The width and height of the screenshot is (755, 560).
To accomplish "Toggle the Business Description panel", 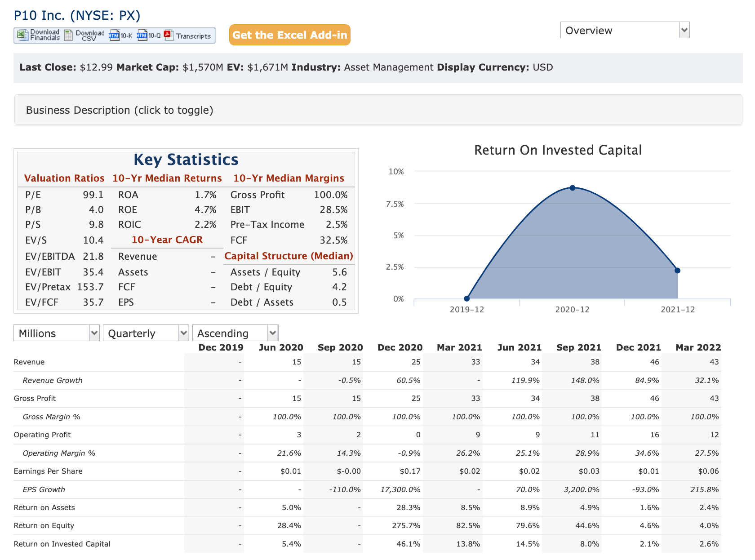I will point(378,110).
